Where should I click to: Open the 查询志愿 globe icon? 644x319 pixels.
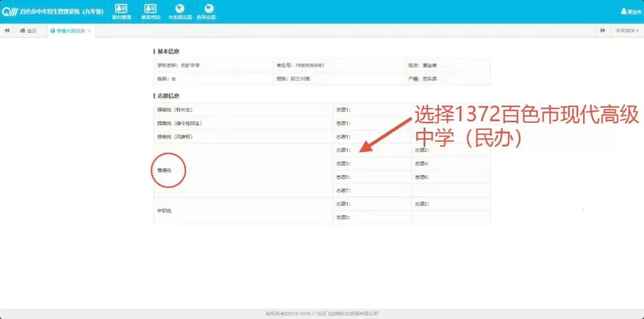209,11
